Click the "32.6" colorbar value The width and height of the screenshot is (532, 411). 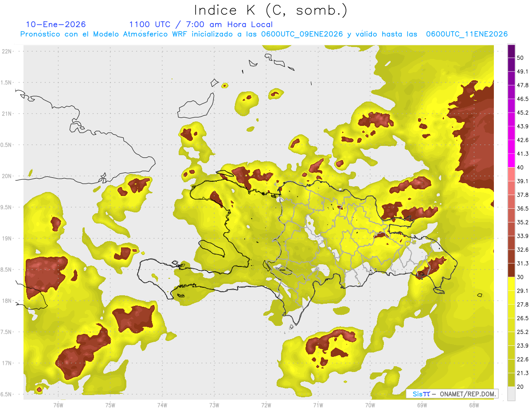[523, 250]
